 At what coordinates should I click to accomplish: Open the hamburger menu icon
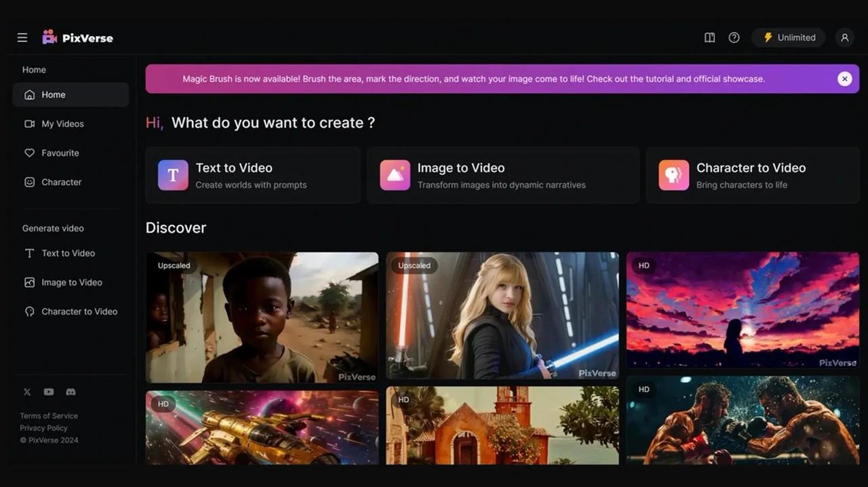point(22,38)
